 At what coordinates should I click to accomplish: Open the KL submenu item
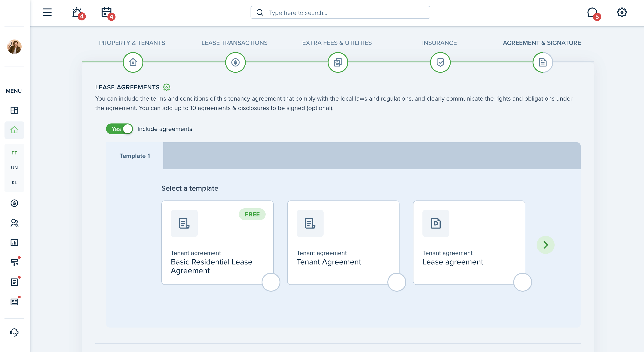[x=14, y=183]
